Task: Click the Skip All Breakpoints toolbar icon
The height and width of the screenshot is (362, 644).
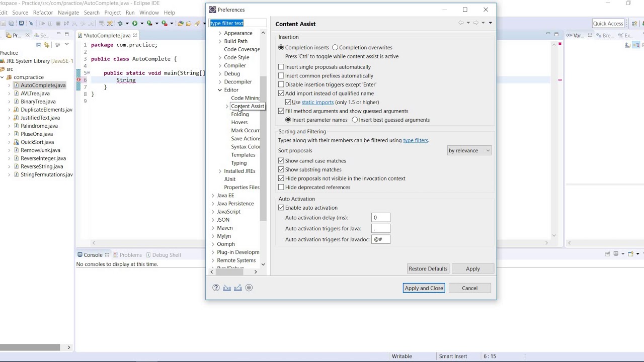Action: click(31, 23)
